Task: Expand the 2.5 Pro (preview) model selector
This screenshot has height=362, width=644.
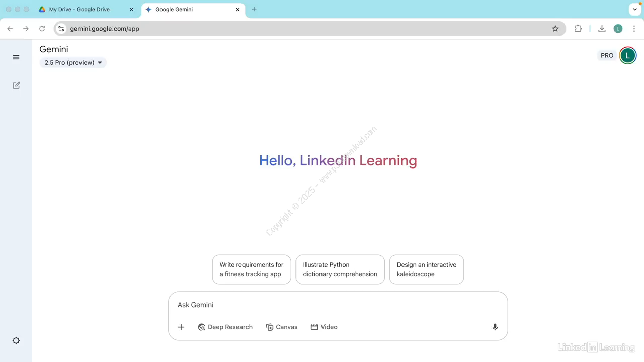Action: coord(73,63)
